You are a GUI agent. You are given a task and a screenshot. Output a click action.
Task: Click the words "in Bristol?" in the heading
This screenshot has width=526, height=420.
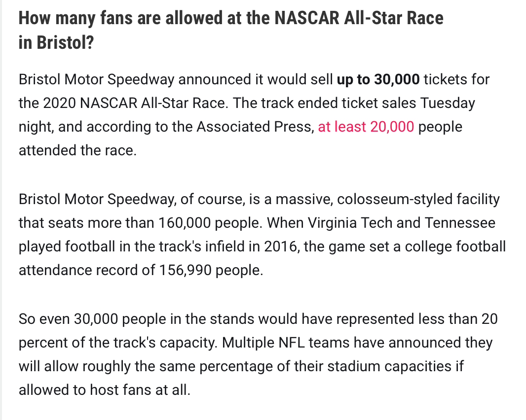point(56,42)
